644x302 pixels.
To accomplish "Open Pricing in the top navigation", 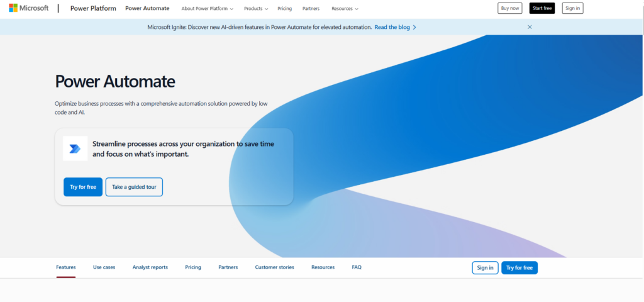I will click(x=285, y=9).
